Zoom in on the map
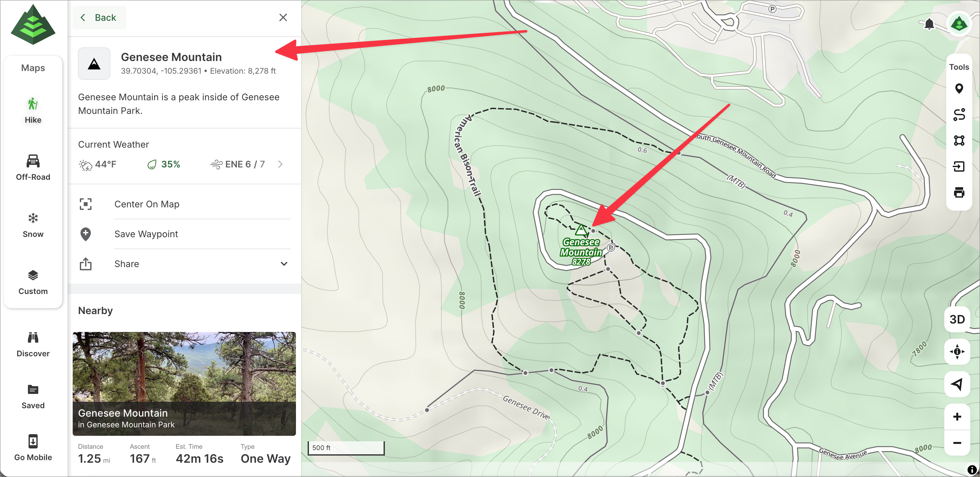 pos(957,417)
